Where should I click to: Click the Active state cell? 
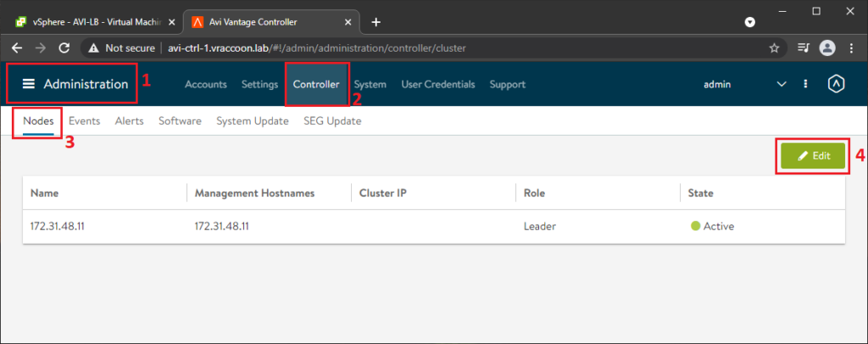712,226
